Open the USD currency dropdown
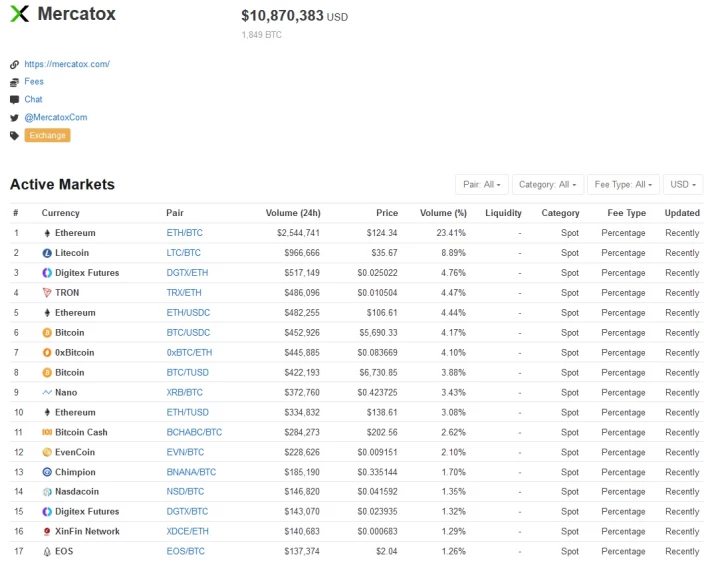Viewport: 710px width, 561px height. [x=683, y=185]
